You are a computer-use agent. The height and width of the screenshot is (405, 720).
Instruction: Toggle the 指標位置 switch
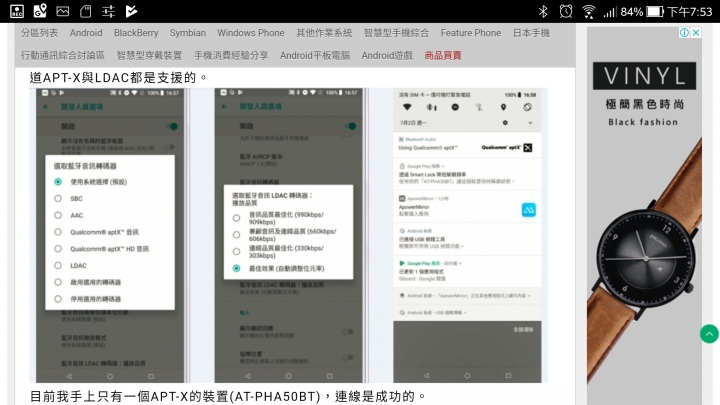tap(348, 357)
